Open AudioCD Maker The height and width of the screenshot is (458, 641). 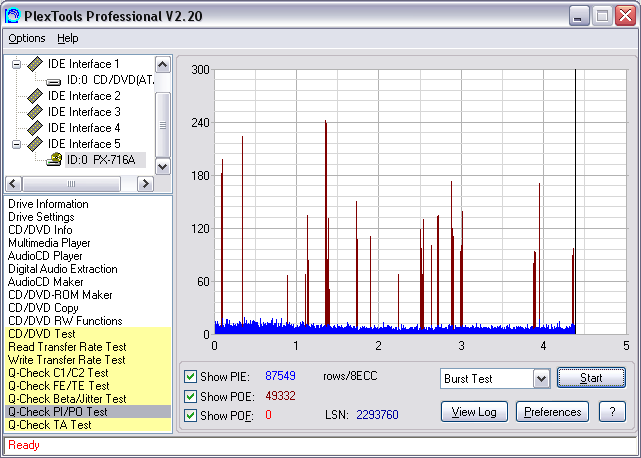tap(45, 282)
